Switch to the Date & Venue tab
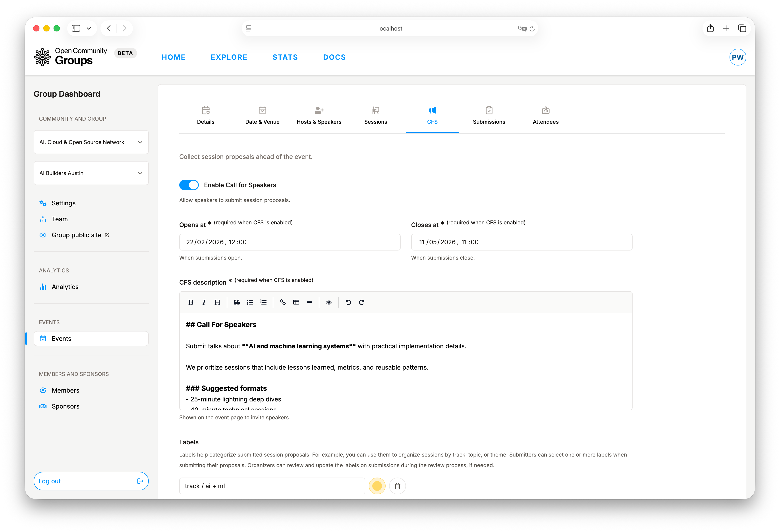Image resolution: width=780 pixels, height=532 pixels. (263, 116)
